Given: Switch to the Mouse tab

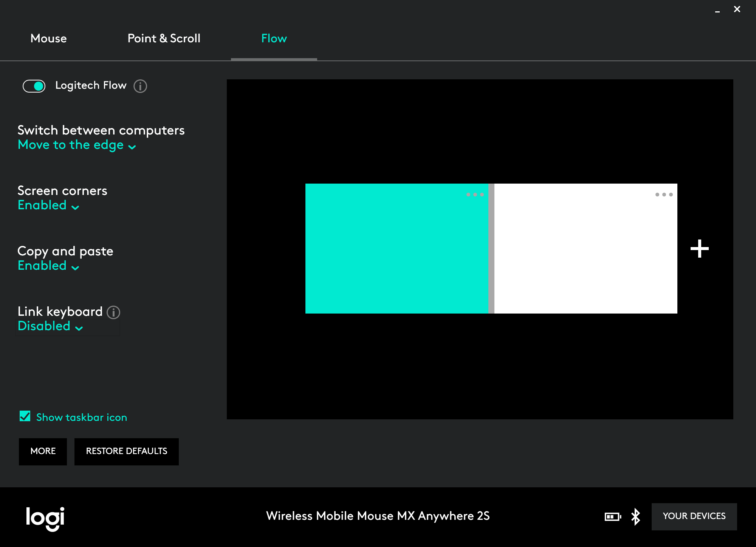Looking at the screenshot, I should pyautogui.click(x=48, y=38).
